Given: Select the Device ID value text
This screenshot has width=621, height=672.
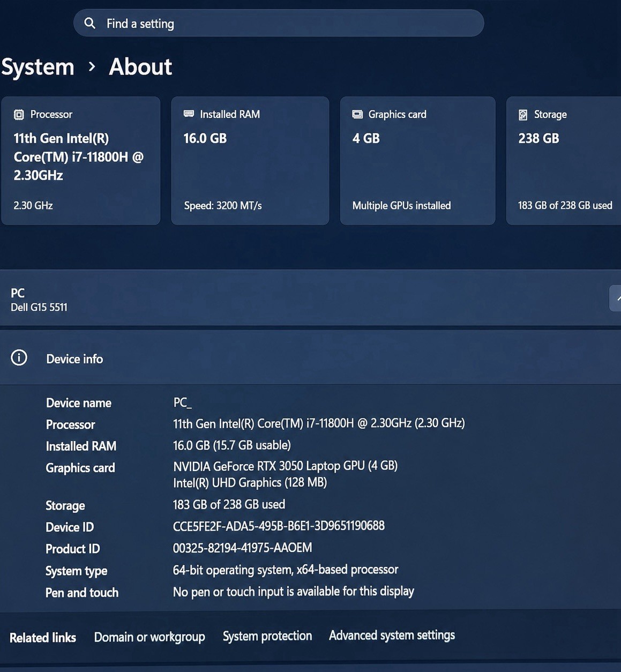Looking at the screenshot, I should coord(279,526).
